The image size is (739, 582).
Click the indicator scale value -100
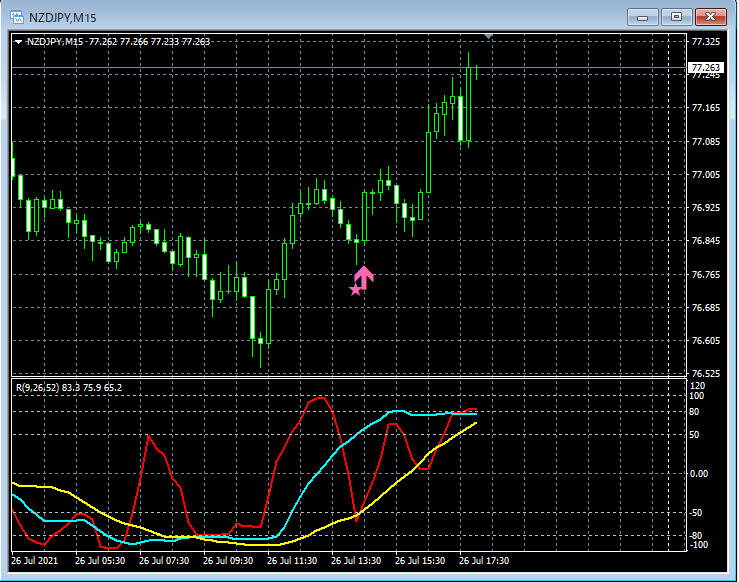click(x=698, y=545)
